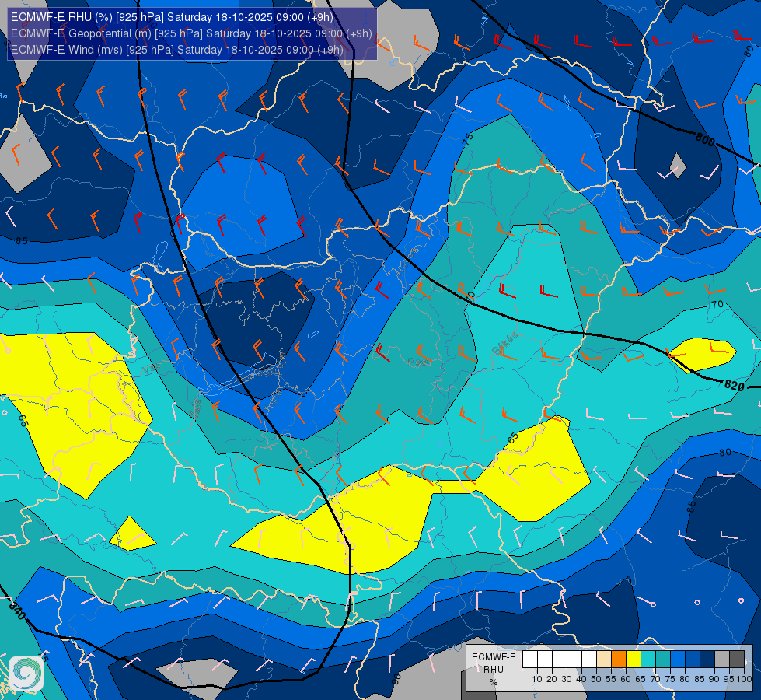Image resolution: width=761 pixels, height=700 pixels.
Task: Click the 50 tick label in legend
Action: pos(596,679)
